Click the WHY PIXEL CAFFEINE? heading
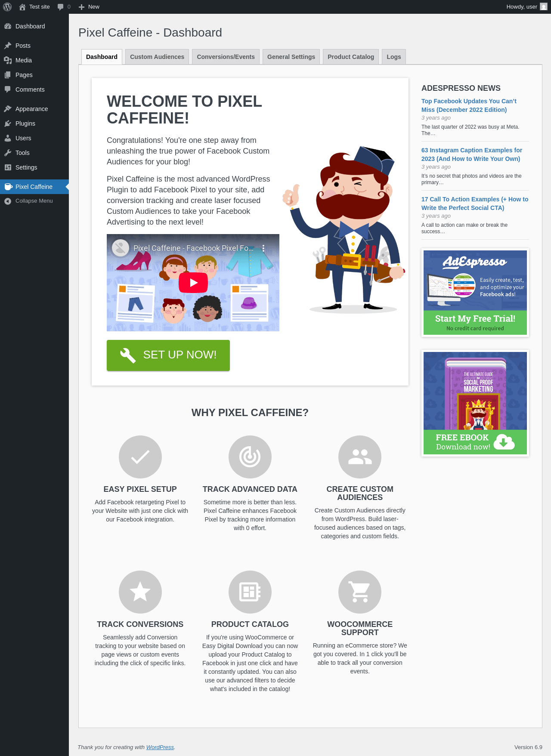The width and height of the screenshot is (551, 756). pos(250,413)
